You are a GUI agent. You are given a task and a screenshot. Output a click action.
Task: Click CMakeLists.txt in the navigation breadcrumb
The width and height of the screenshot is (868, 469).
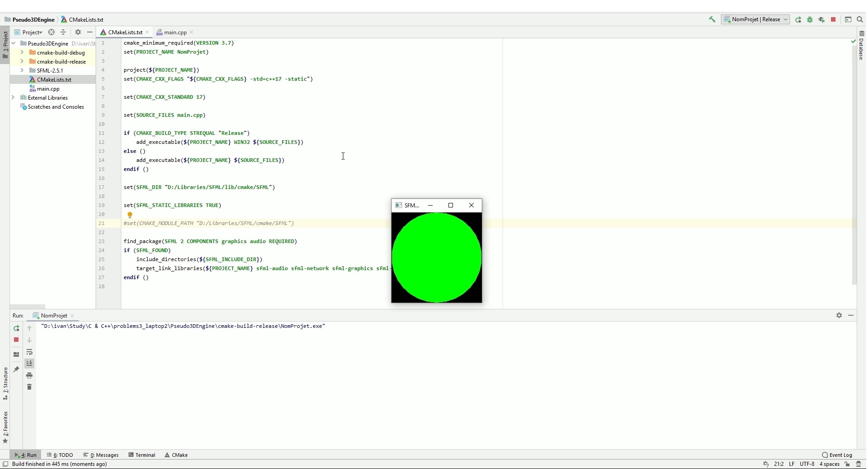click(x=83, y=19)
